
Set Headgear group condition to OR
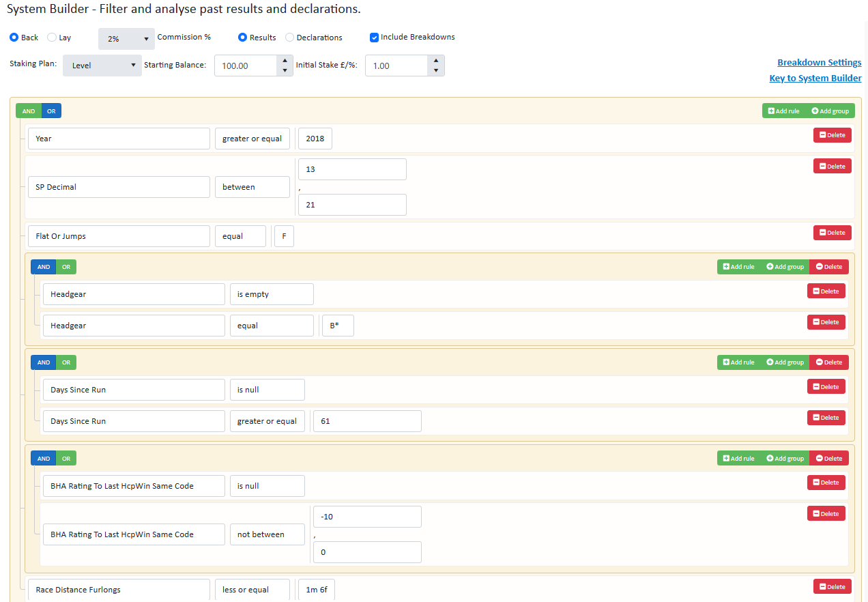coord(66,267)
